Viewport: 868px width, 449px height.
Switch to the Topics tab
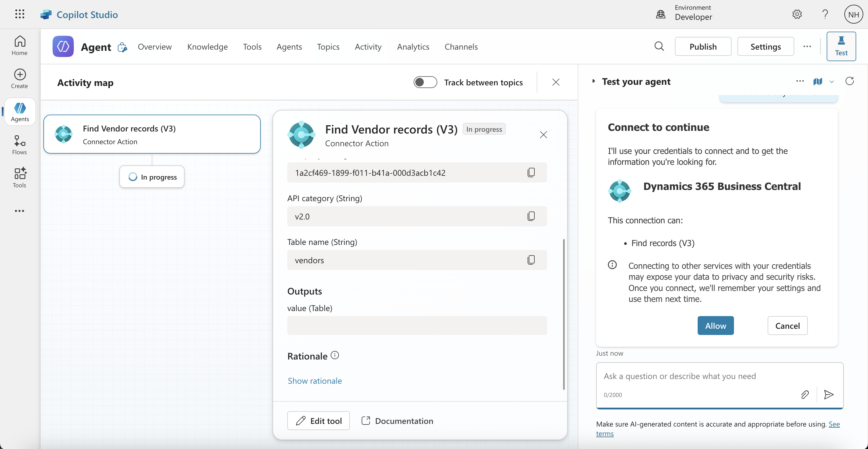point(328,46)
